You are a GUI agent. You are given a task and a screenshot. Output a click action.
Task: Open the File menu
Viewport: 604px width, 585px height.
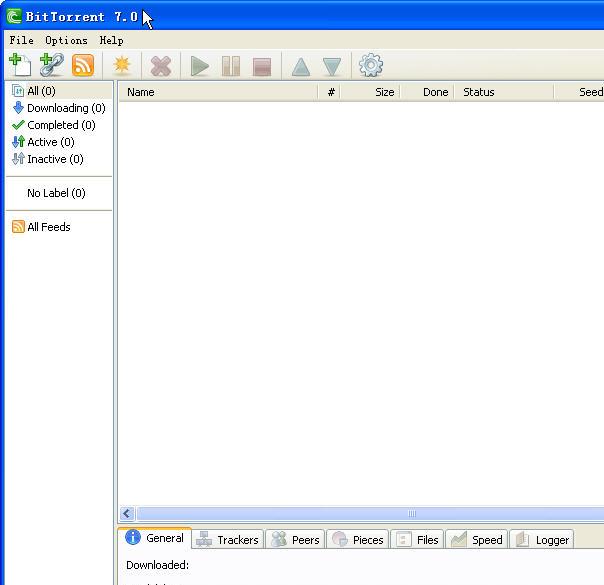point(22,40)
